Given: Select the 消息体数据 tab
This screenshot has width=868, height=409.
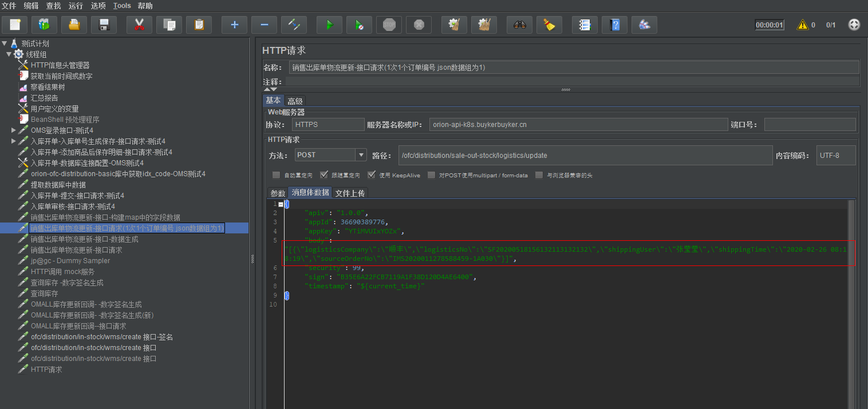Looking at the screenshot, I should click(x=310, y=193).
